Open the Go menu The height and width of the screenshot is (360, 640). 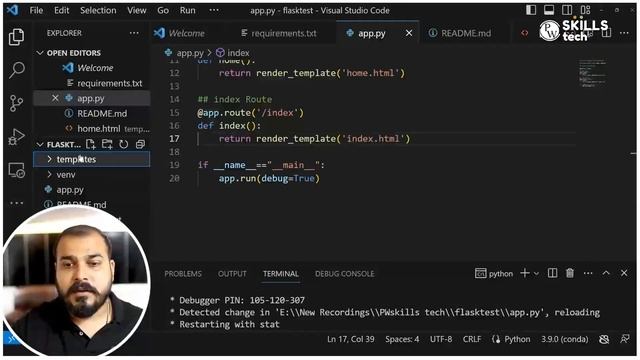pos(163,10)
